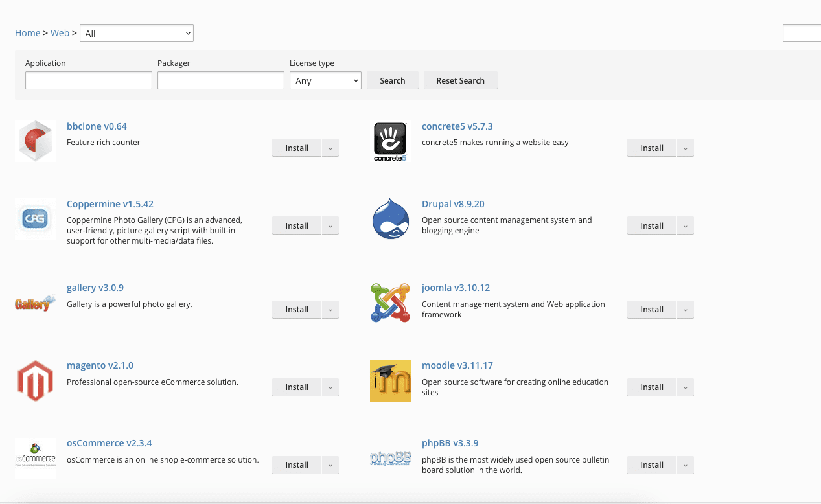Viewport: 821px width, 504px height.
Task: Click the Drupal droplet logo icon
Action: (x=390, y=219)
